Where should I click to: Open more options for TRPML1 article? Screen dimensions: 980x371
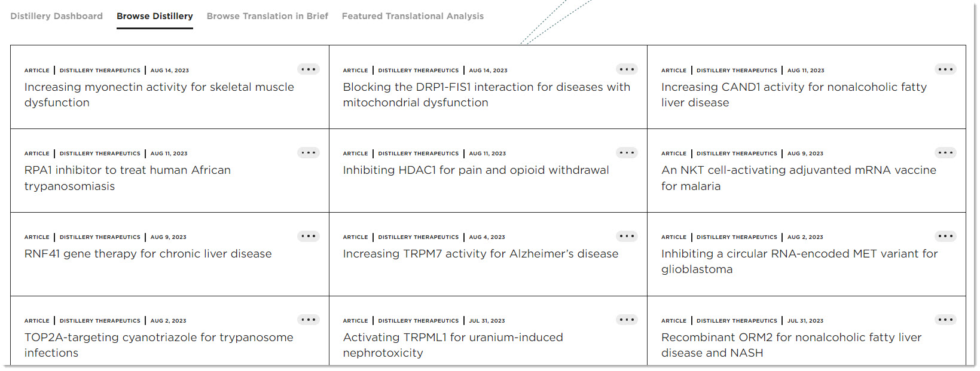pyautogui.click(x=627, y=320)
